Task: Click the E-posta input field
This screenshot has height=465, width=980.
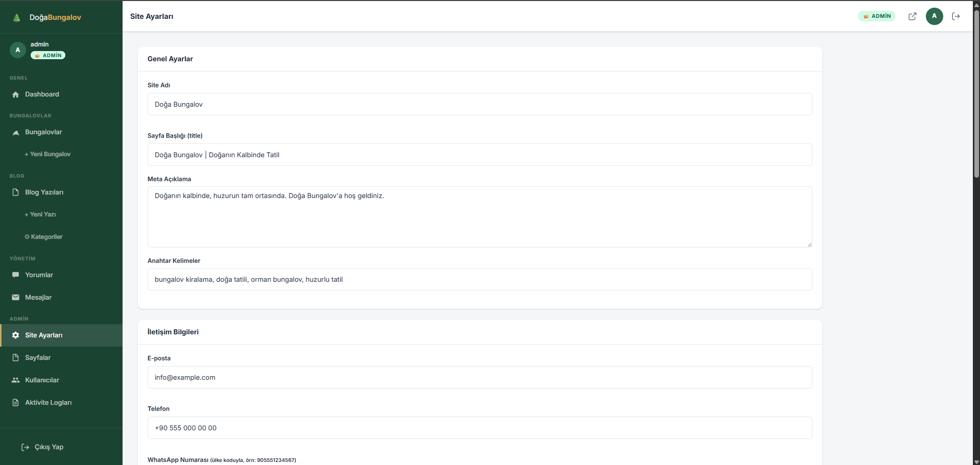Action: coord(480,377)
